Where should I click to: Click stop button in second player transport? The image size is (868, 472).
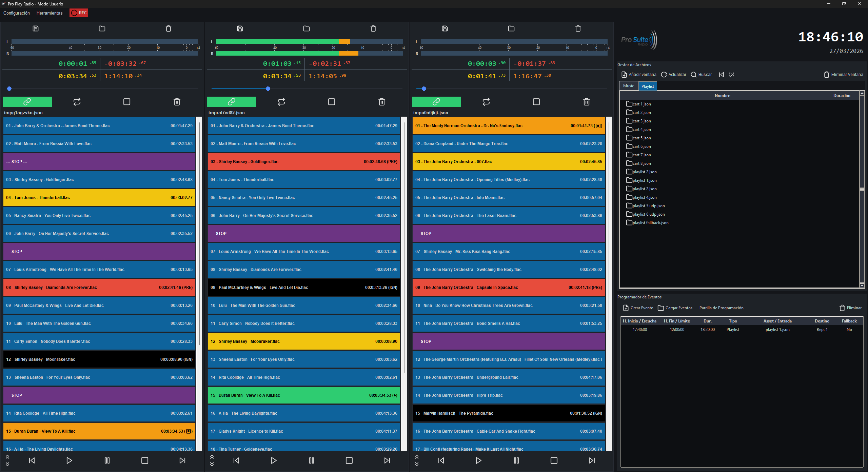[349, 460]
